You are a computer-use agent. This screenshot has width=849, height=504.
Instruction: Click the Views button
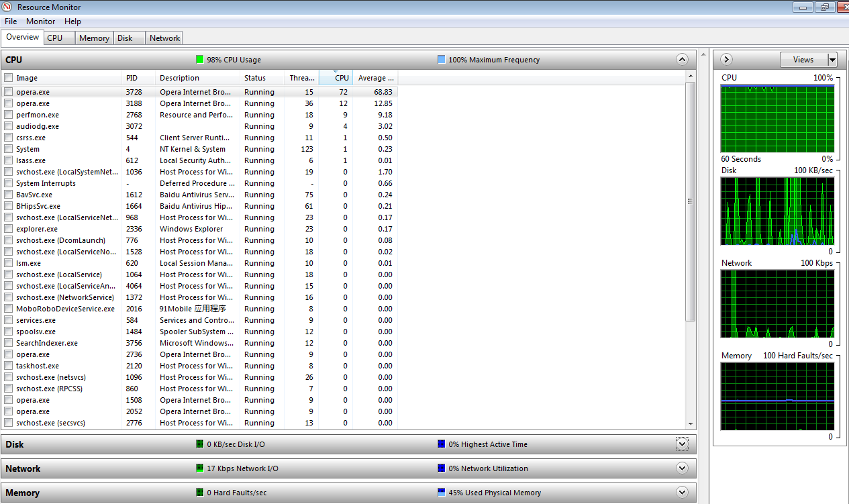click(x=803, y=60)
